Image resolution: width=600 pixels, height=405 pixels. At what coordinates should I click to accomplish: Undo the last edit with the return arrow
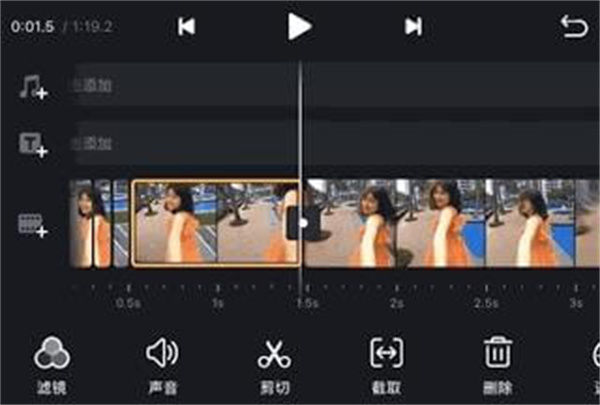[574, 26]
